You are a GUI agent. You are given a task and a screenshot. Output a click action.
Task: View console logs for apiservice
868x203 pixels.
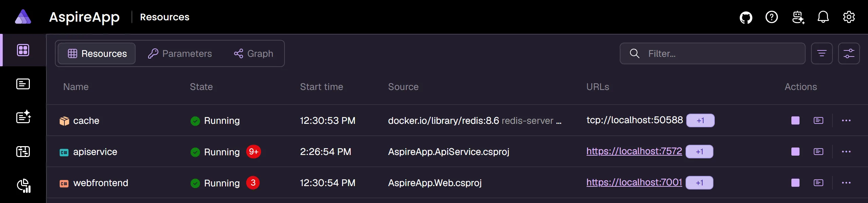818,152
